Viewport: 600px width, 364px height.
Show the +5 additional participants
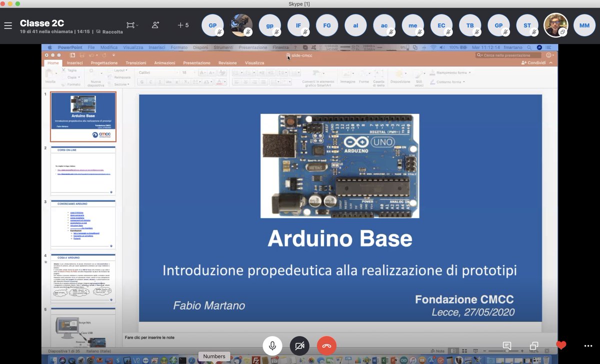[x=183, y=25]
